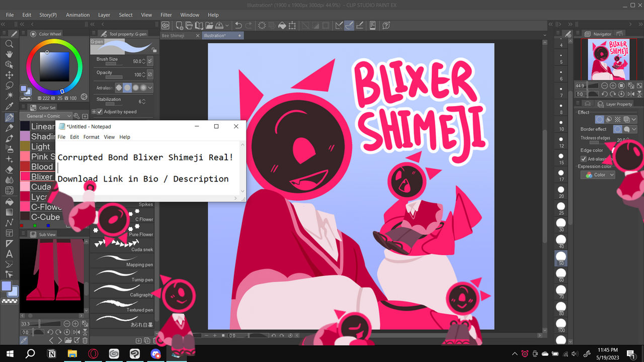Open the Story(P) menu

[48, 15]
